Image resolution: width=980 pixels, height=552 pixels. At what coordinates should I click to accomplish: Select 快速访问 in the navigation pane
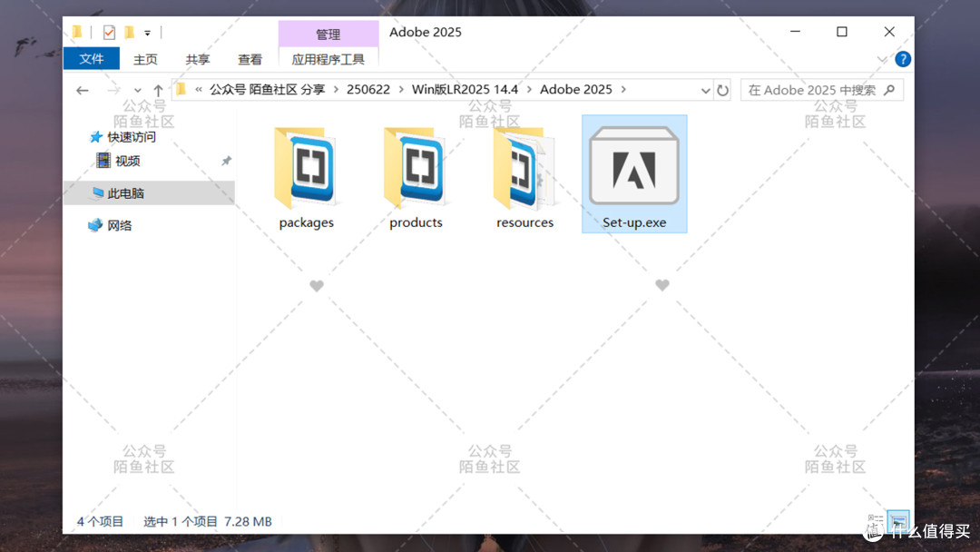[123, 137]
